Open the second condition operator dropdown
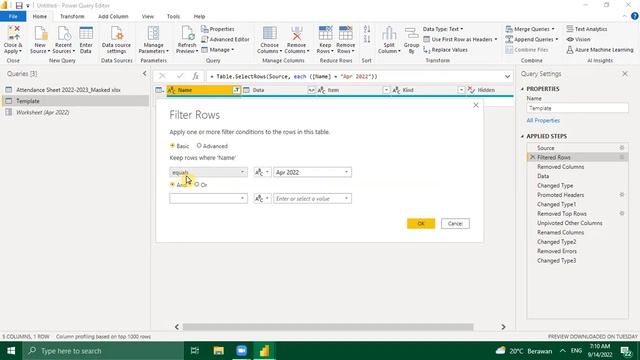Image resolution: width=640 pixels, height=360 pixels. pyautogui.click(x=208, y=198)
